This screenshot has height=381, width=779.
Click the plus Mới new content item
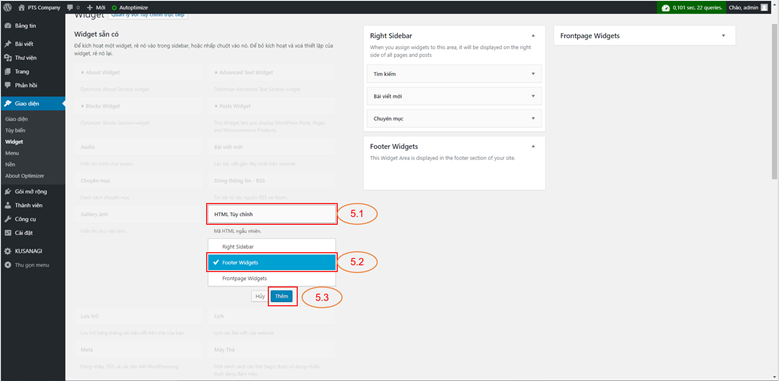[x=96, y=7]
